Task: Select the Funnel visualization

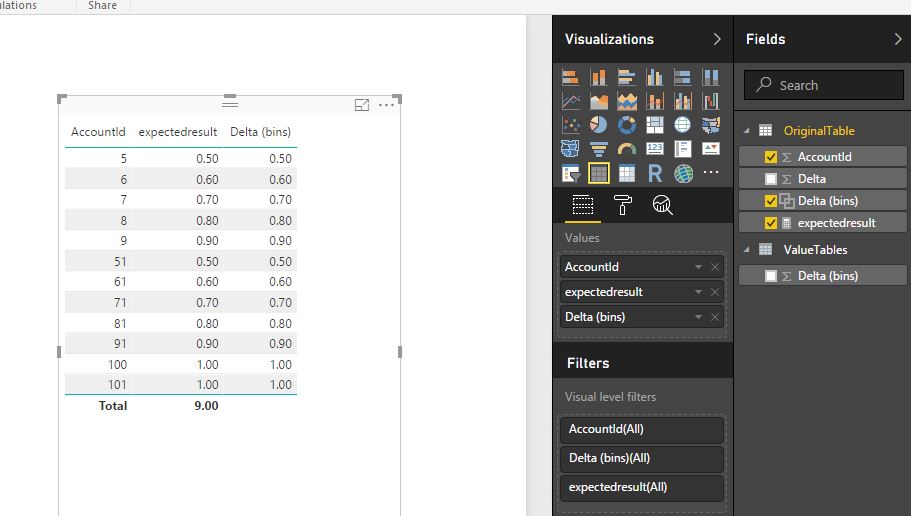Action: (598, 149)
